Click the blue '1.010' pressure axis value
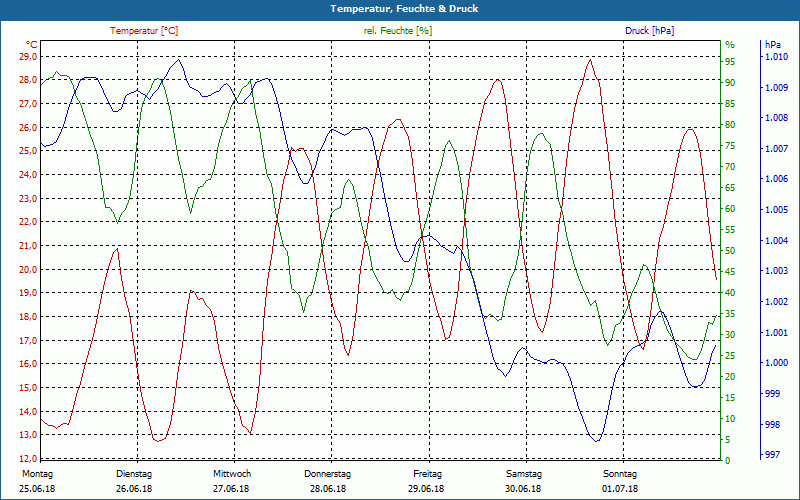 [x=776, y=57]
